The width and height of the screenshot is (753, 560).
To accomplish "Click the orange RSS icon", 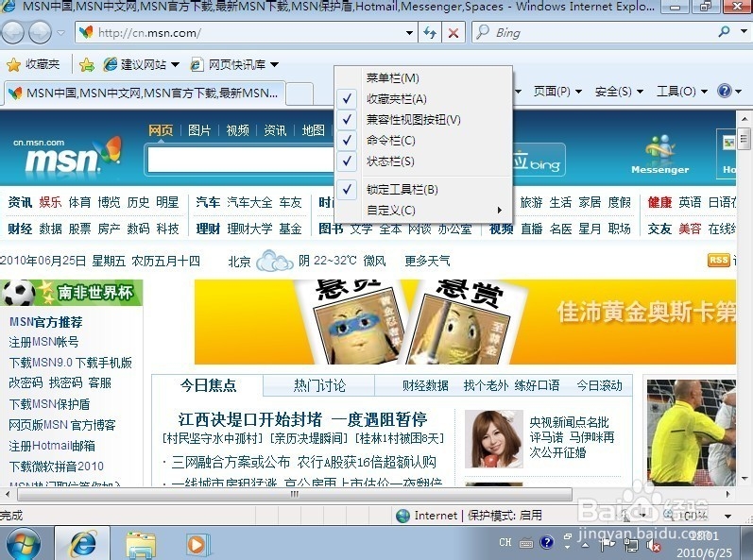I will tap(718, 260).
